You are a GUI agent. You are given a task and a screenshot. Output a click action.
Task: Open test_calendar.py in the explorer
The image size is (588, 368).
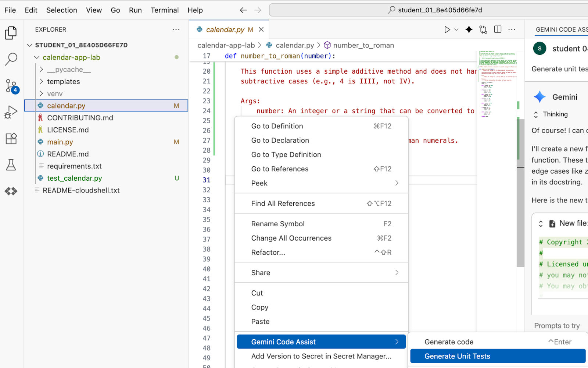click(x=74, y=178)
